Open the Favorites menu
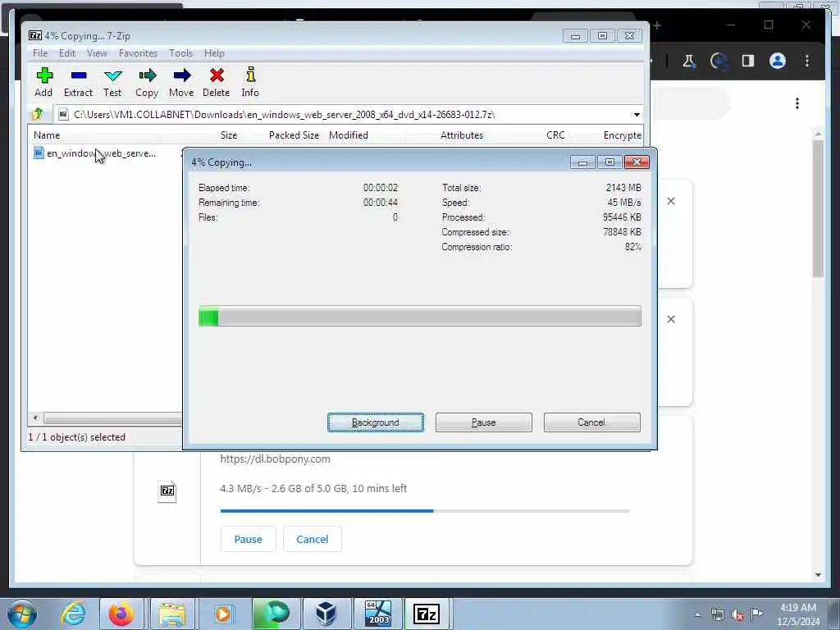The width and height of the screenshot is (840, 630). click(138, 53)
